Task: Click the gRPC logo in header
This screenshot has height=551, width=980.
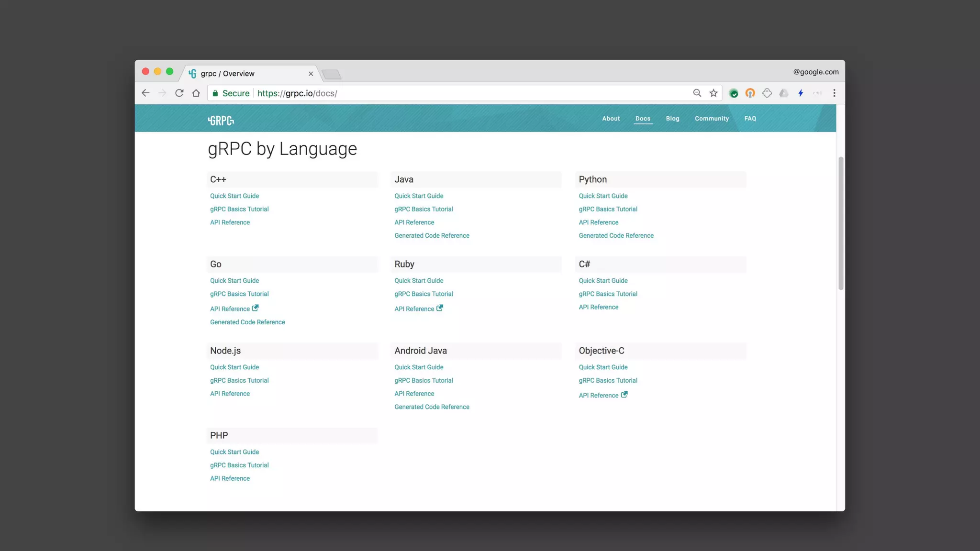Action: coord(221,121)
